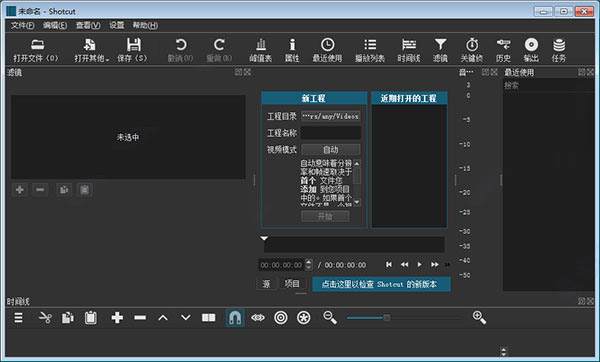
Task: Open the 帮助 menu
Action: pos(145,25)
